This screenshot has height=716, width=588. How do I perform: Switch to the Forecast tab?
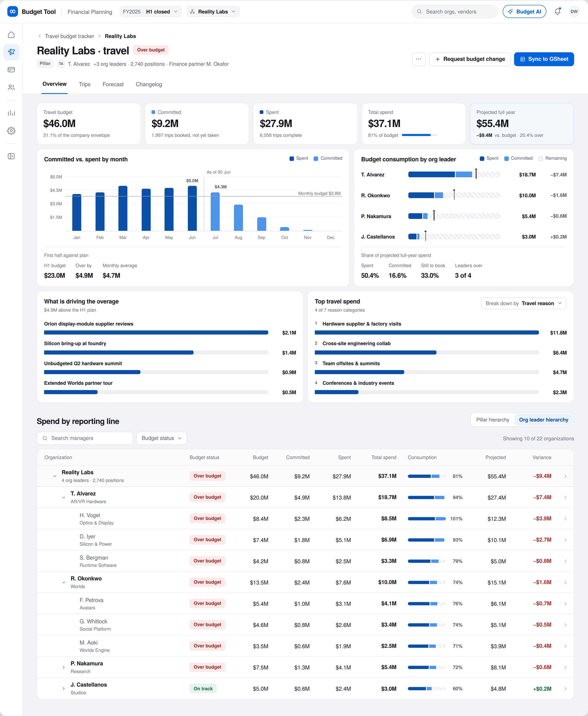tap(113, 84)
